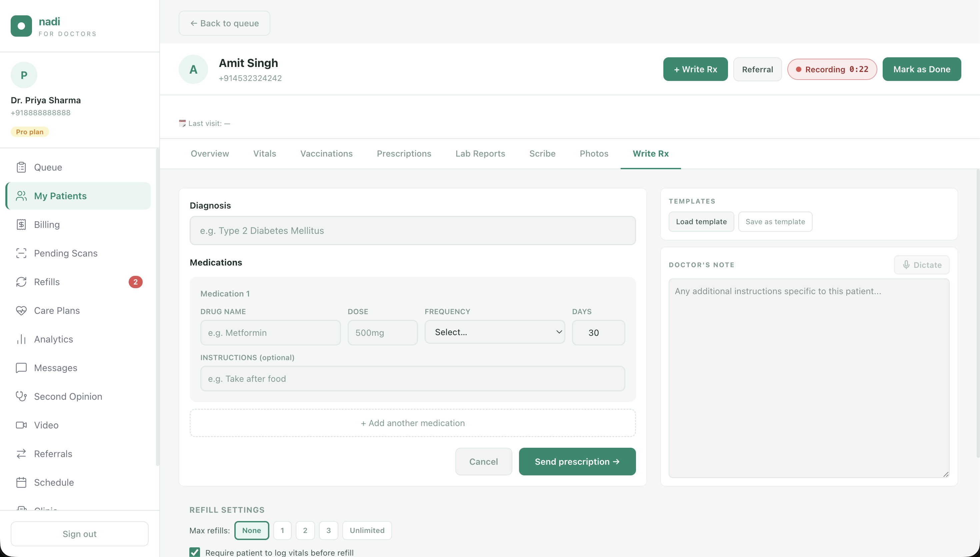The width and height of the screenshot is (980, 557).
Task: Click the nadi logo icon
Action: pos(21,26)
